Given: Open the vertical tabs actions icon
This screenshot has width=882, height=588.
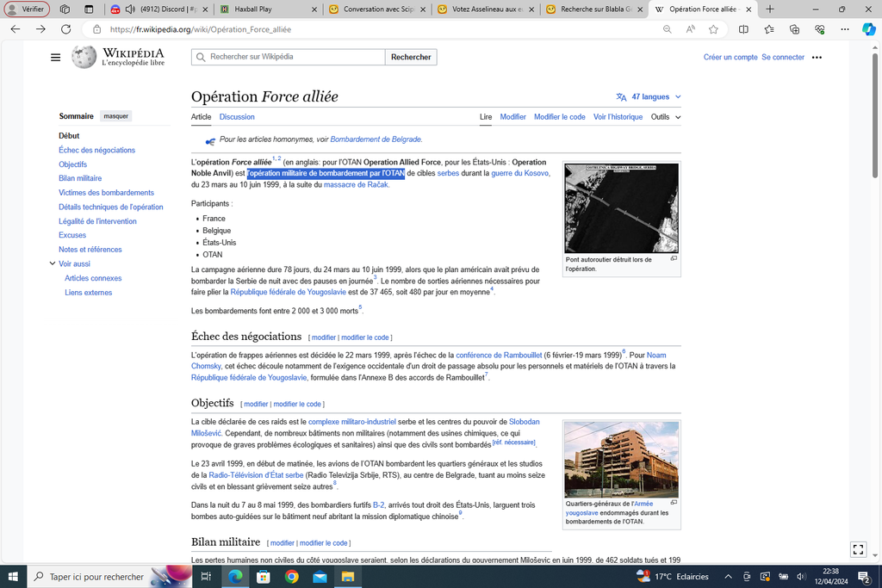Looking at the screenshot, I should pos(89,9).
